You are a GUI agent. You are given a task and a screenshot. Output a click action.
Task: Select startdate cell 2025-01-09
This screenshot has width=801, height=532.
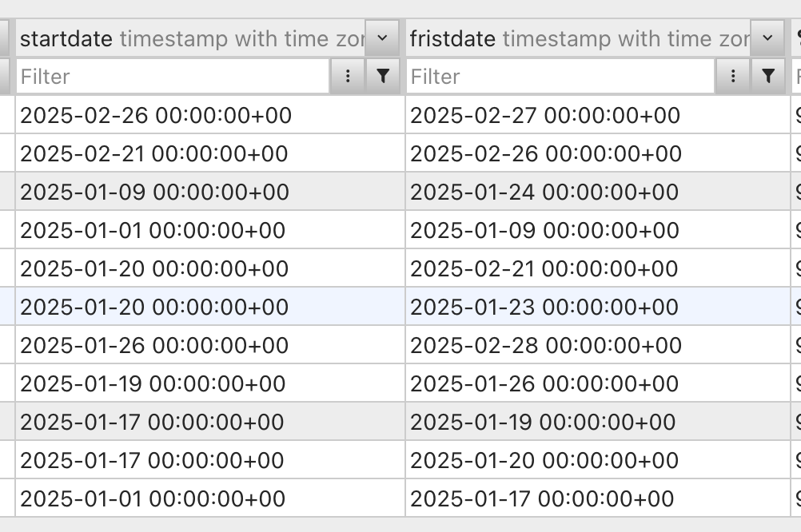[210, 192]
